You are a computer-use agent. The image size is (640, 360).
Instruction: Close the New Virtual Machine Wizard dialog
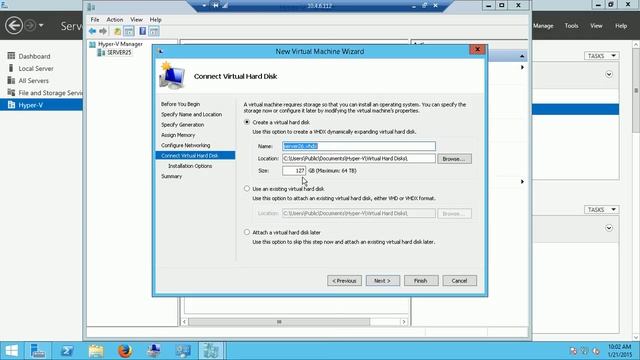pos(477,49)
